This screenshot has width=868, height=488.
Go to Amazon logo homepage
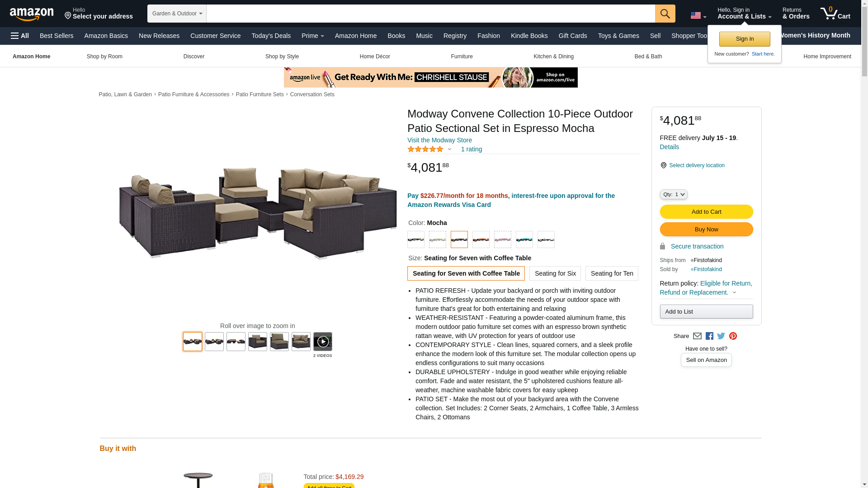click(32, 14)
